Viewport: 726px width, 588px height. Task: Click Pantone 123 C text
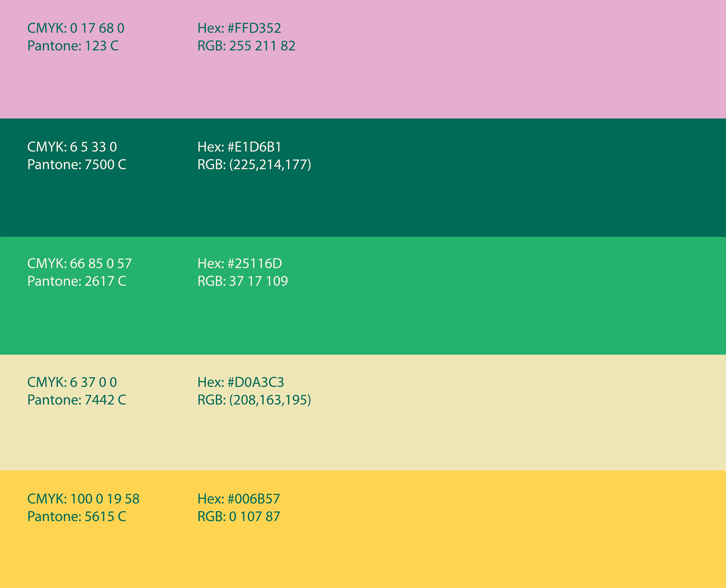click(x=73, y=46)
